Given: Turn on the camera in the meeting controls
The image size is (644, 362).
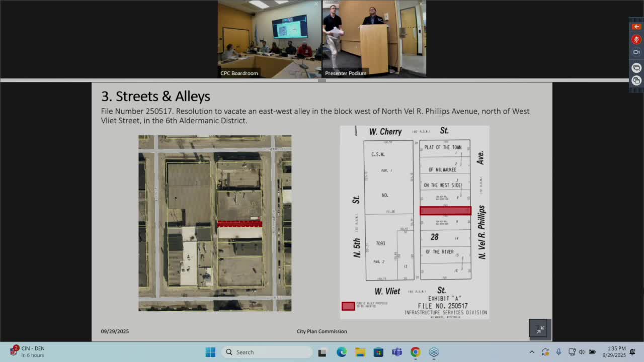Looking at the screenshot, I should pyautogui.click(x=636, y=52).
